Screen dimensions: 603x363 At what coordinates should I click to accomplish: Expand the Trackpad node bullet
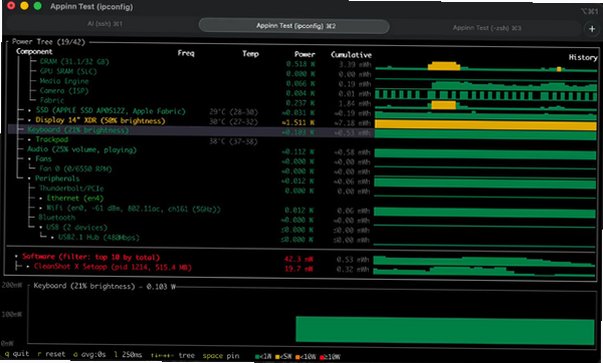tap(29, 140)
